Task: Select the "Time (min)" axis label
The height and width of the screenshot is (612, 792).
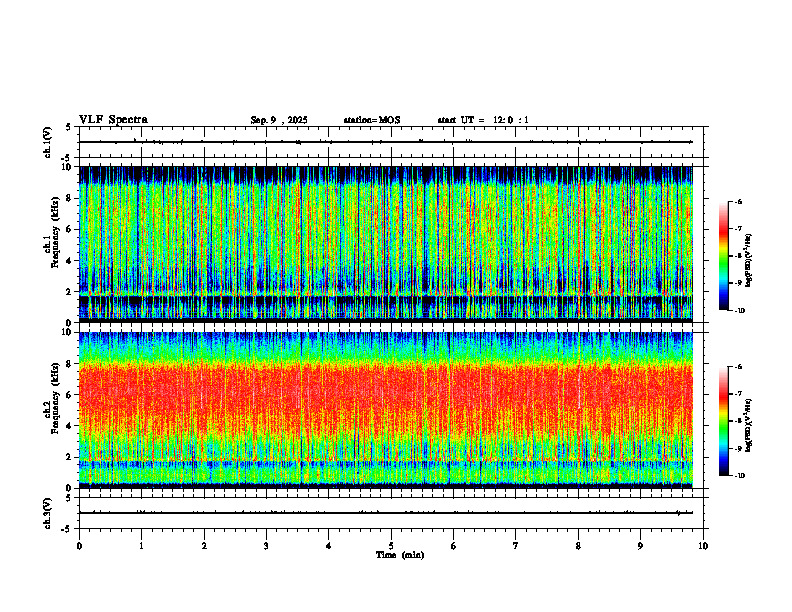Action: coord(400,555)
